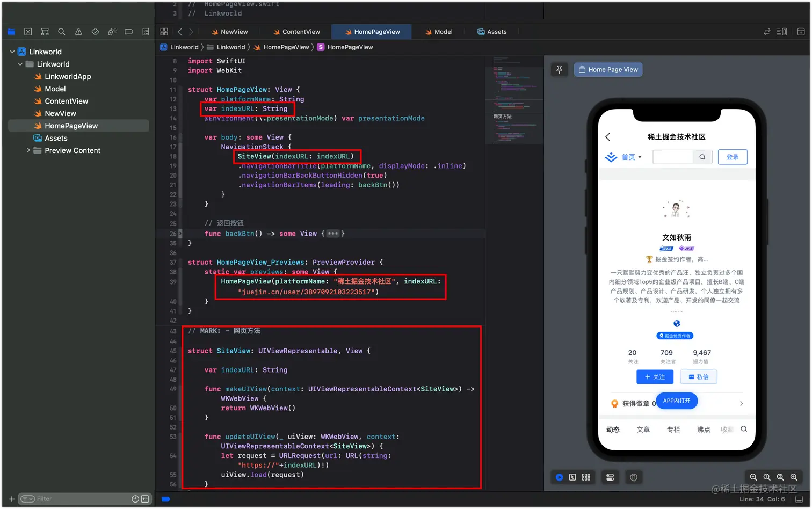Select the 专栏 tab in preview
812x509 pixels.
[x=673, y=430]
